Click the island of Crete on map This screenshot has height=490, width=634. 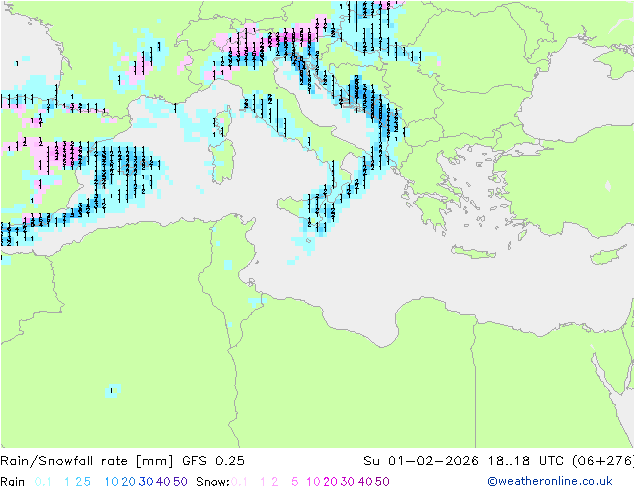click(x=473, y=251)
